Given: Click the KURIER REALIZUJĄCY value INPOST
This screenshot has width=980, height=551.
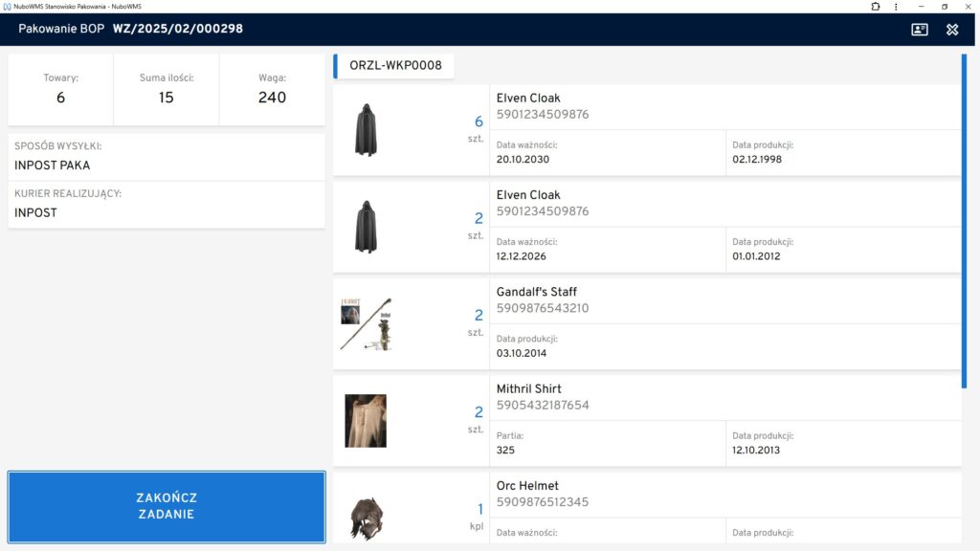Looking at the screenshot, I should click(167, 205).
